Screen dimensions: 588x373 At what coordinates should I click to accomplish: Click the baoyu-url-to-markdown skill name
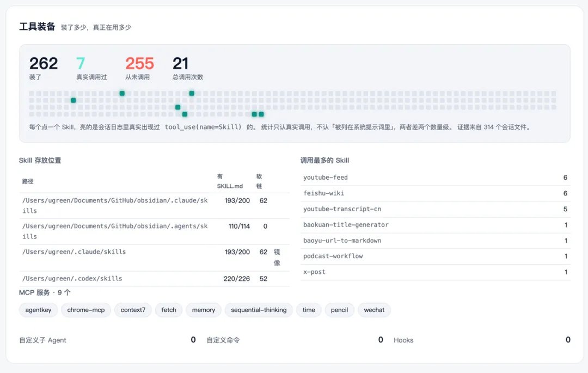click(342, 241)
